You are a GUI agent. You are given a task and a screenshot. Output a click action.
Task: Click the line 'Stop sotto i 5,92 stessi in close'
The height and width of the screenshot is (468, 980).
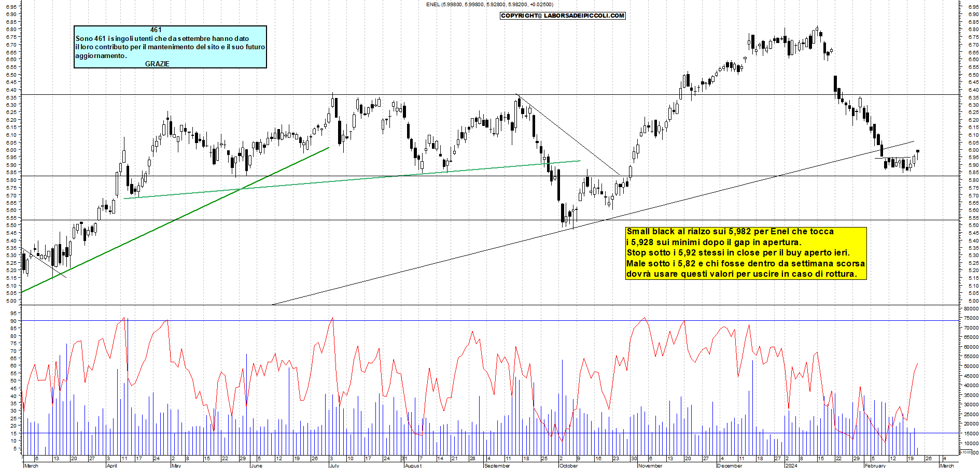[x=738, y=252]
